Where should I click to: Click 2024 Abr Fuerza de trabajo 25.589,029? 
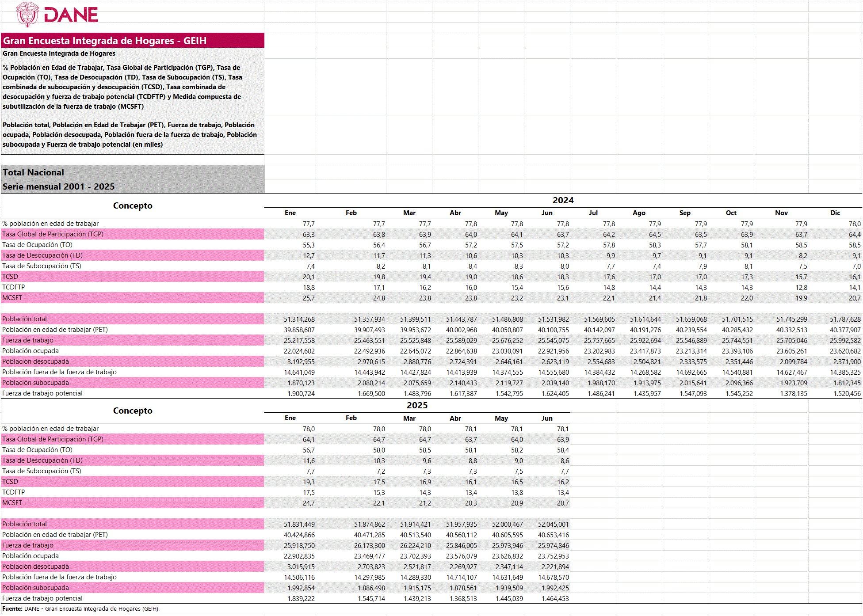click(x=461, y=341)
